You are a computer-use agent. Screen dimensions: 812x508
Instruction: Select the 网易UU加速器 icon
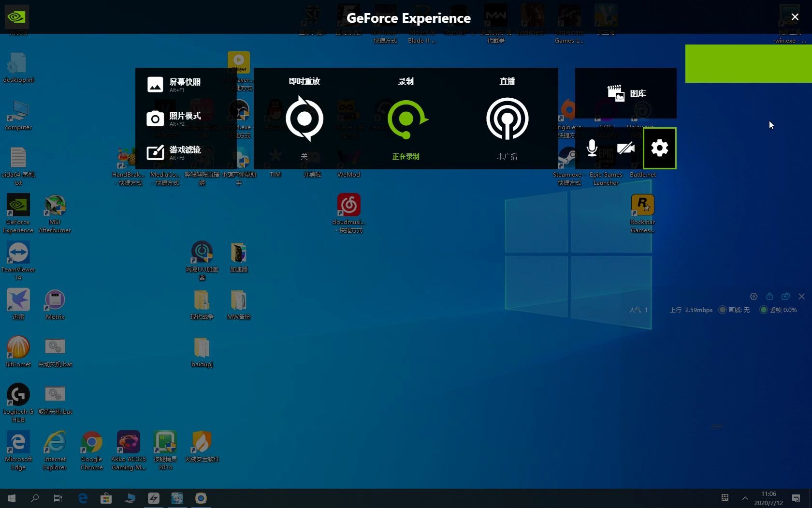[x=202, y=261]
